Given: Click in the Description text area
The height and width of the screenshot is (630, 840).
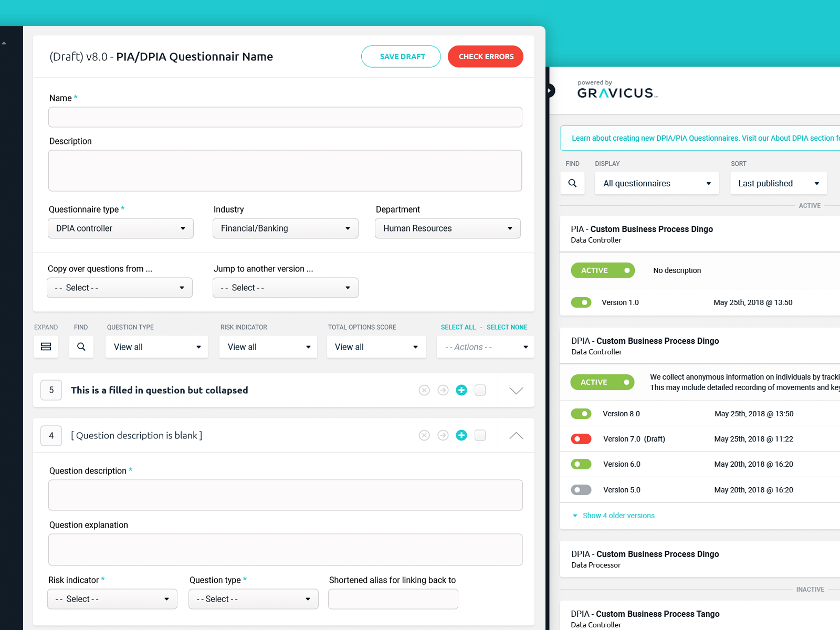Looking at the screenshot, I should [285, 171].
